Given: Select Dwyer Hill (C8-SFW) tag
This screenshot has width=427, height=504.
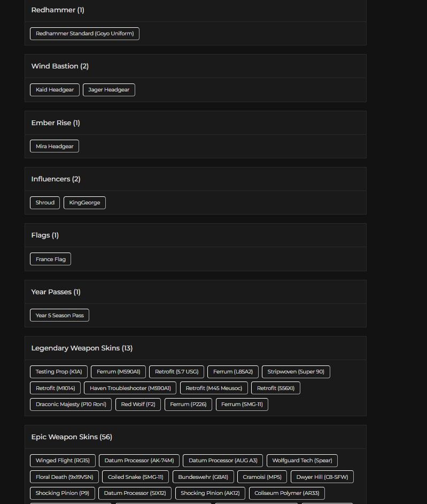Looking at the screenshot, I should [322, 477].
